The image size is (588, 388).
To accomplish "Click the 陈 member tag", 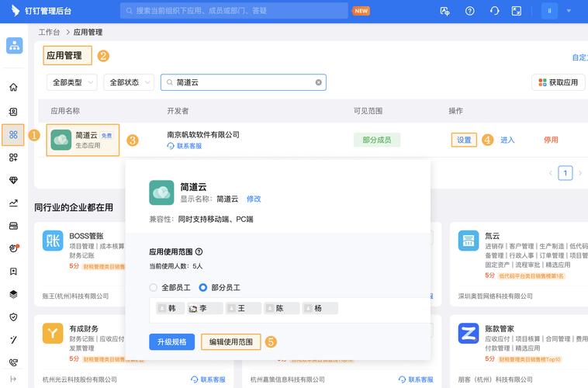I will point(282,308).
